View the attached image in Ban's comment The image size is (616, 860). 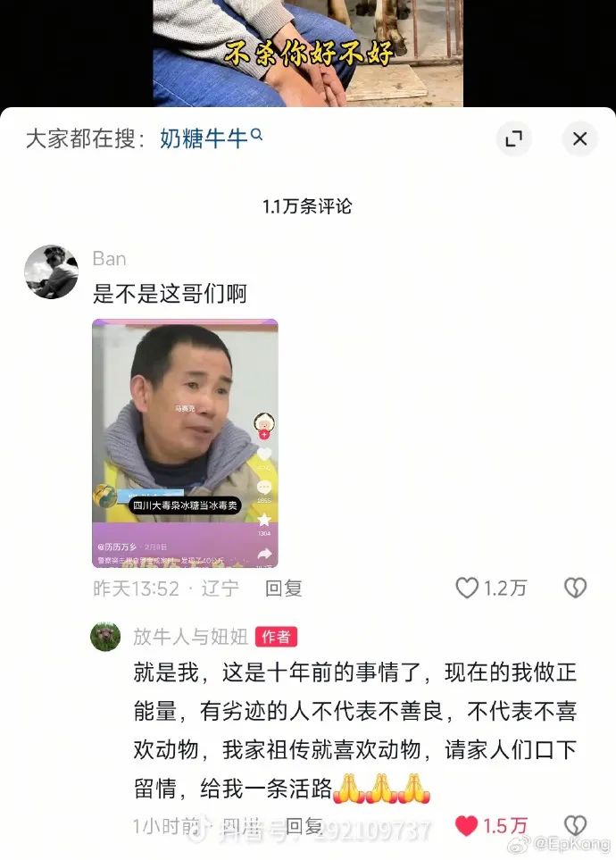(x=185, y=443)
